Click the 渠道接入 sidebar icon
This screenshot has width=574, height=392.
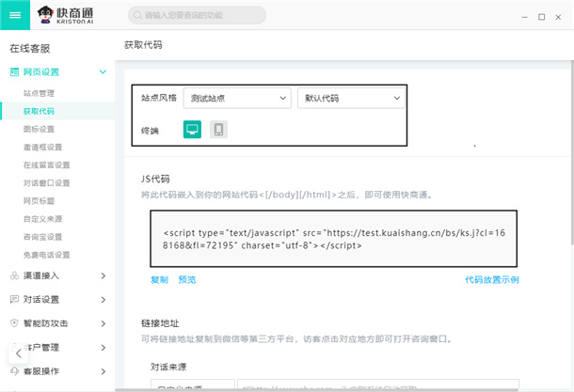click(14, 275)
